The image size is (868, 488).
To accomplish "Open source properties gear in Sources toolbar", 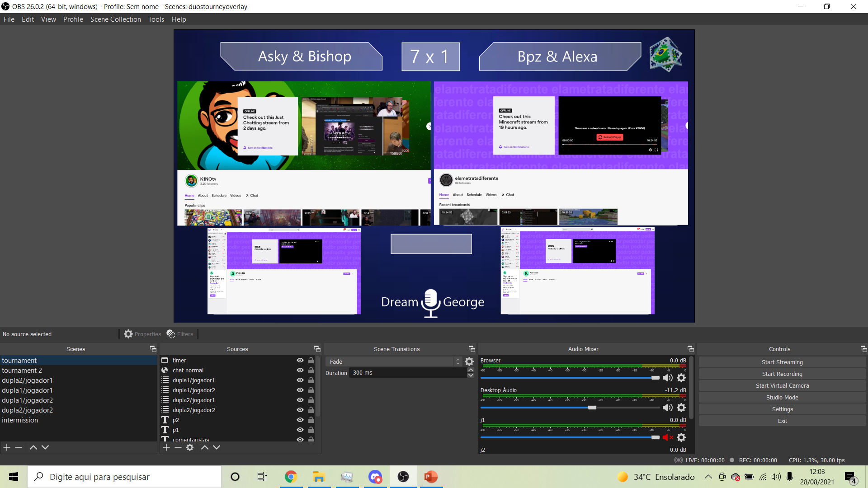I will 190,447.
